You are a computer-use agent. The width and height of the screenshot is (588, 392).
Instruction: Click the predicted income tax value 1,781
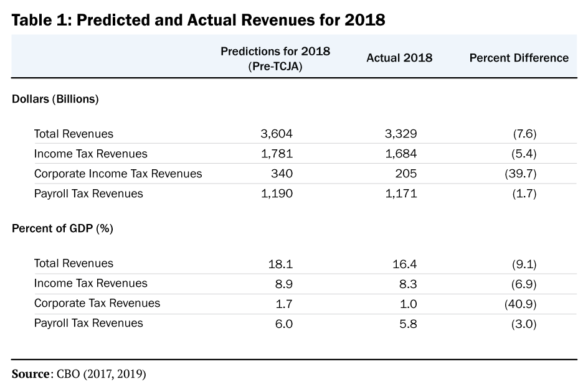pyautogui.click(x=276, y=154)
